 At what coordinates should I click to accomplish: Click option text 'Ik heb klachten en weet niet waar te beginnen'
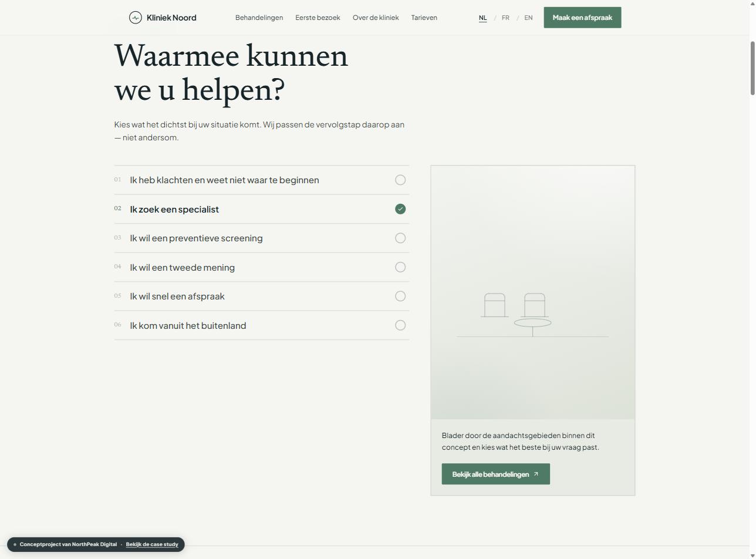[224, 180]
